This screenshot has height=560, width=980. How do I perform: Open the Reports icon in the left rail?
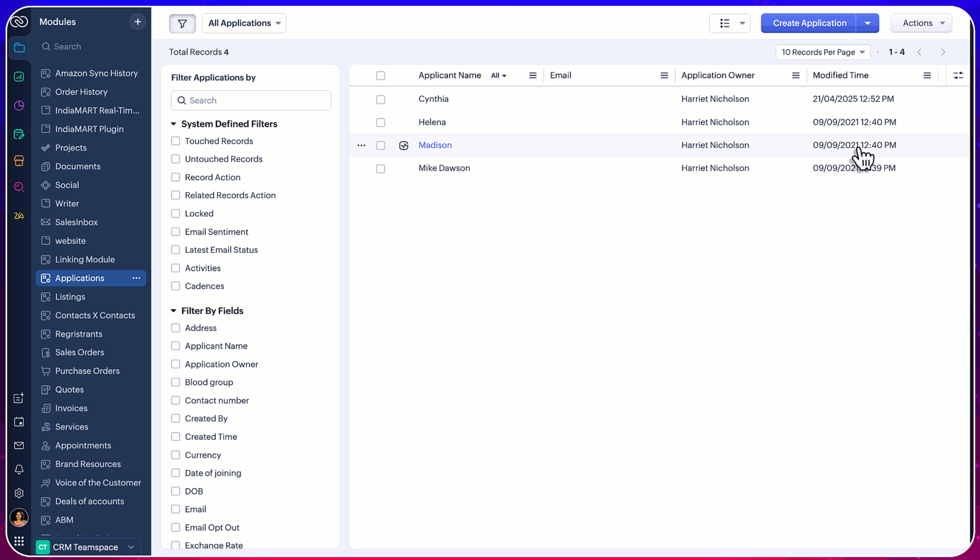(19, 76)
